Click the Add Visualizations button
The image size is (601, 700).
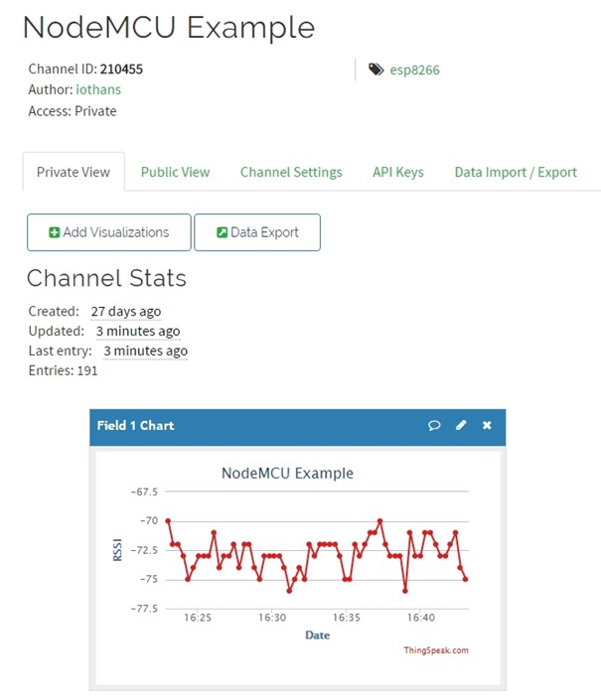click(109, 232)
